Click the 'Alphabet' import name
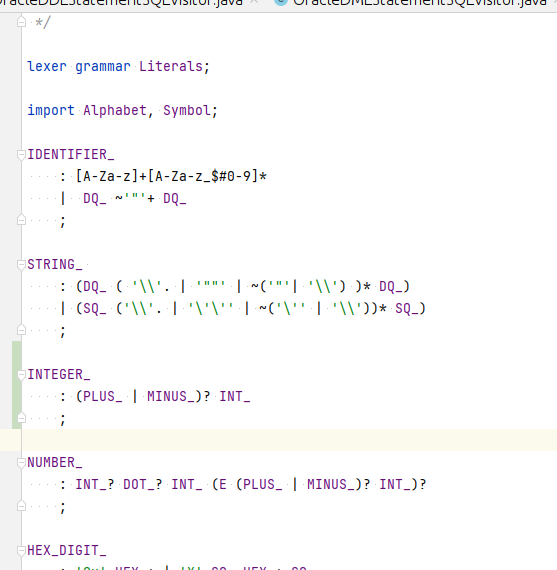557x570 pixels. click(115, 111)
